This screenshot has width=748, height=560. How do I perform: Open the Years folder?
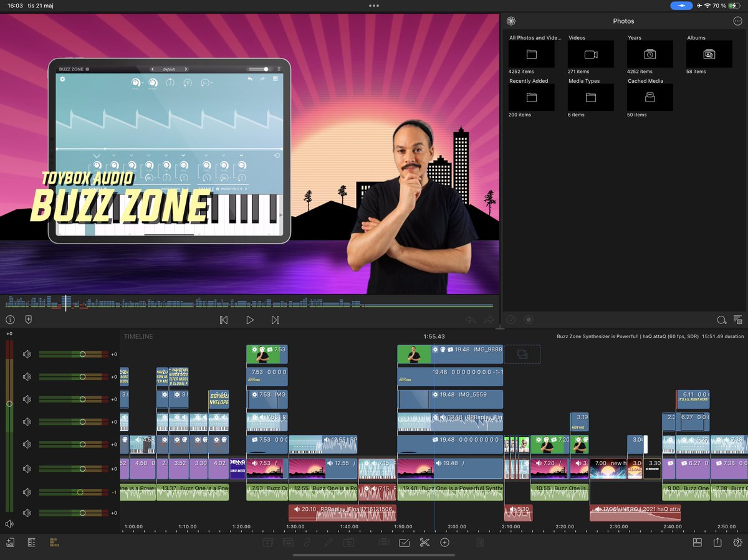click(650, 54)
